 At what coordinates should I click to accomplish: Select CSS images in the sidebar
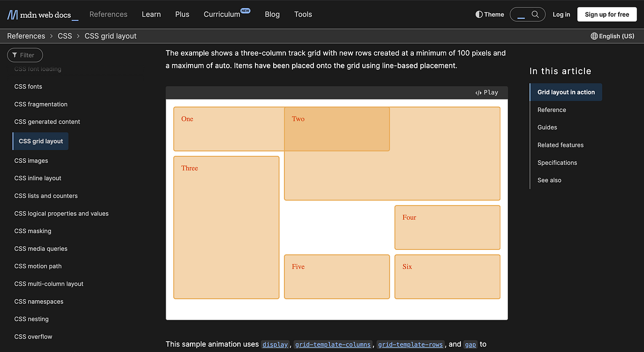pos(31,160)
